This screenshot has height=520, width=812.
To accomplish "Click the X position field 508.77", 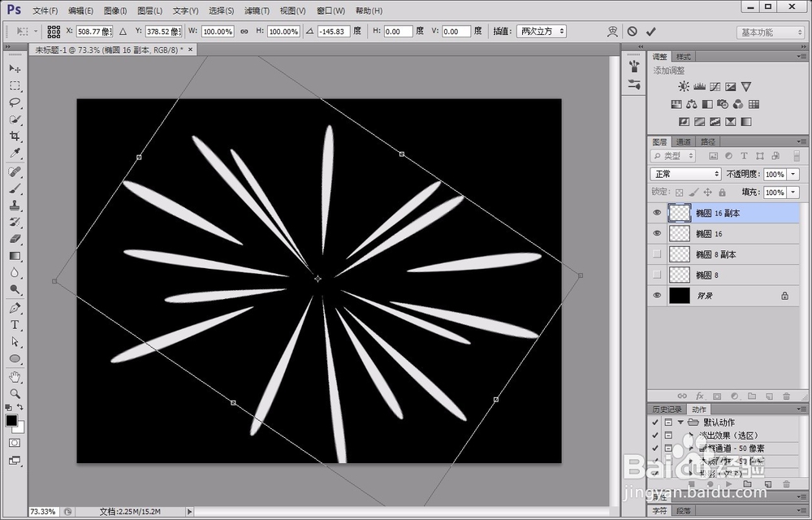I will 94,32.
